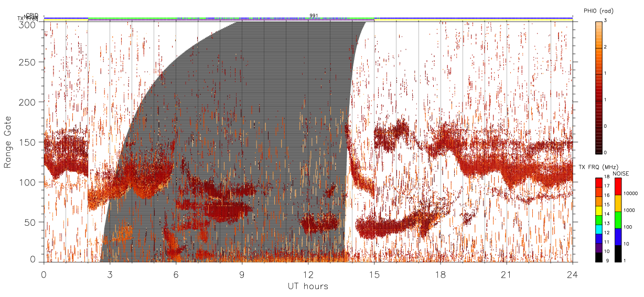Click the '100' NOISE legend label

(628, 227)
